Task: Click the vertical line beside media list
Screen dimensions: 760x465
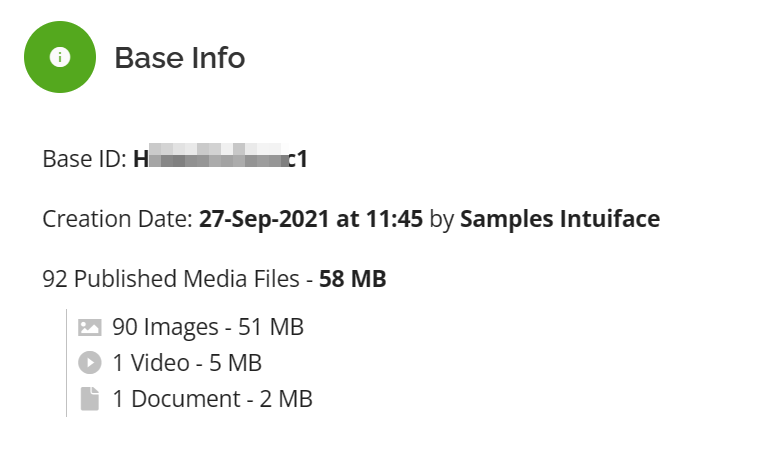Action: click(x=66, y=363)
